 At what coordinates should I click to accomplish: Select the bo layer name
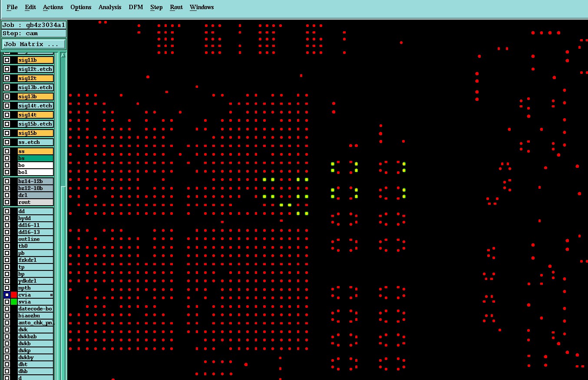(36, 165)
